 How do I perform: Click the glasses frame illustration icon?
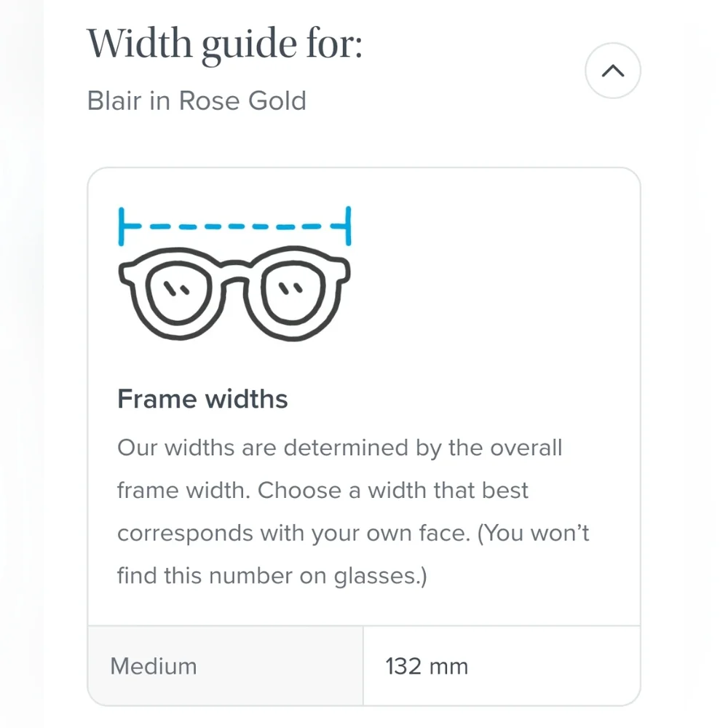pos(233,291)
